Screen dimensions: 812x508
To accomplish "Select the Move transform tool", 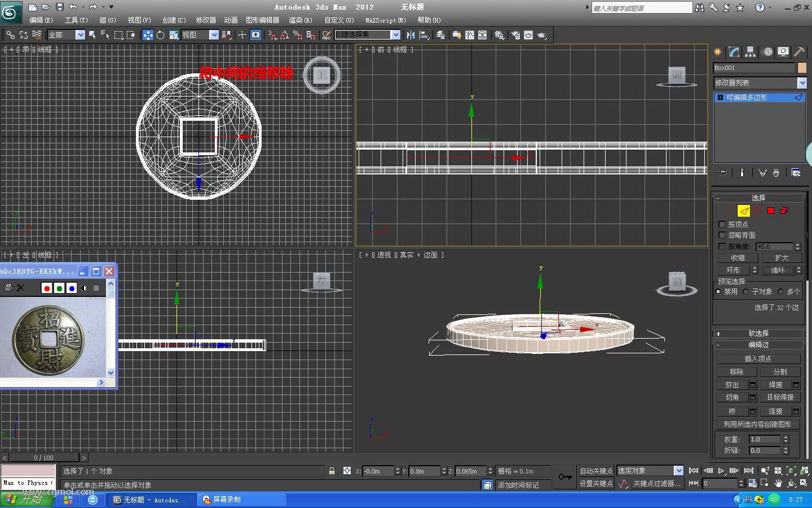I will pos(148,35).
